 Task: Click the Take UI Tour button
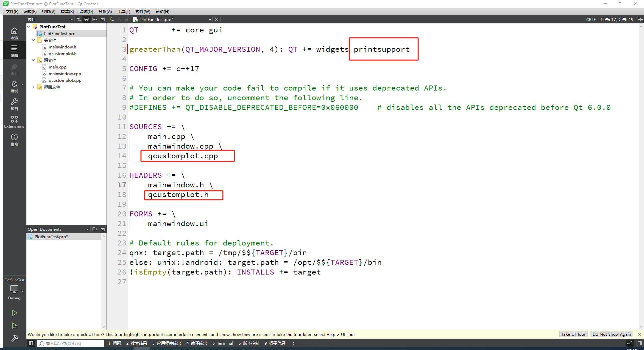(573, 334)
